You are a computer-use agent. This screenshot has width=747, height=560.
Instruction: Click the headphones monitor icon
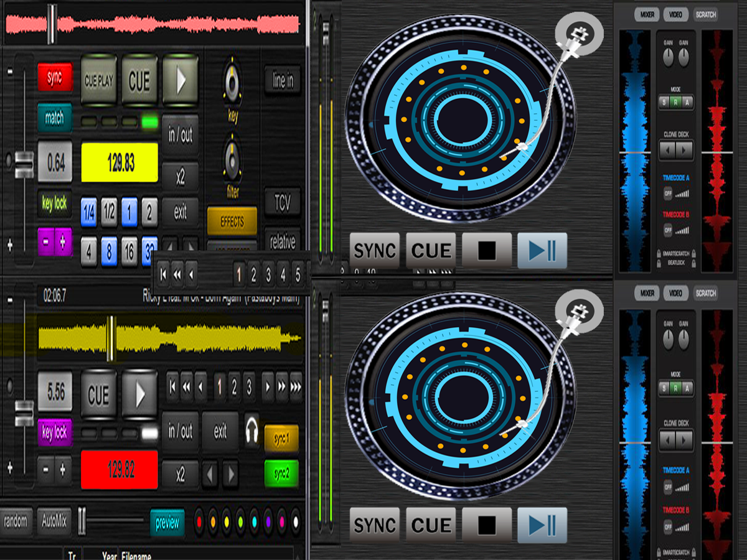pyautogui.click(x=251, y=429)
